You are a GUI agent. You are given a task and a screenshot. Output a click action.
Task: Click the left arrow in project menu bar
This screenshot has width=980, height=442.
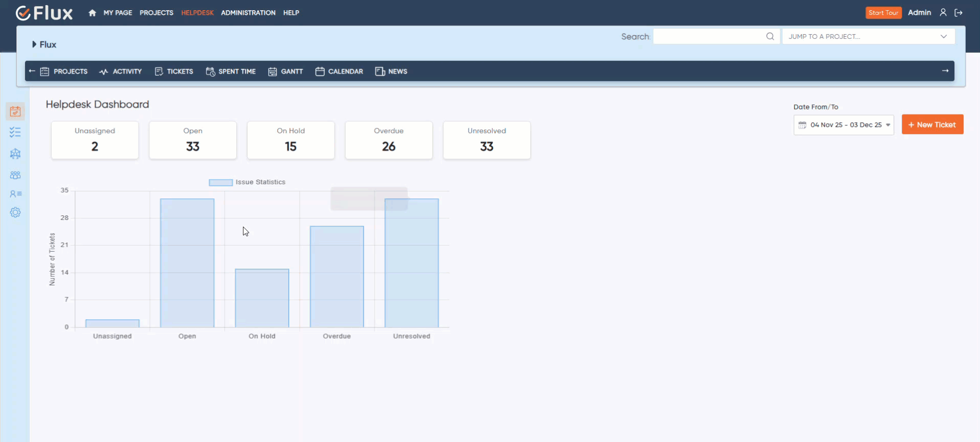coord(32,71)
